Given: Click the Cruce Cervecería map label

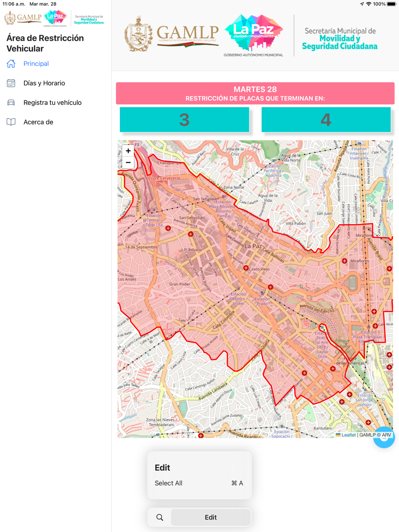Looking at the screenshot, I should 164,178.
